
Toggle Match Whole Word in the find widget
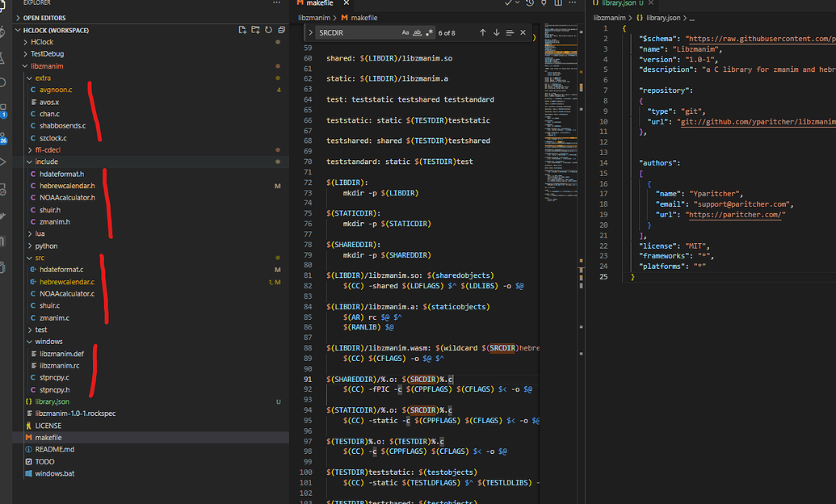(x=415, y=32)
